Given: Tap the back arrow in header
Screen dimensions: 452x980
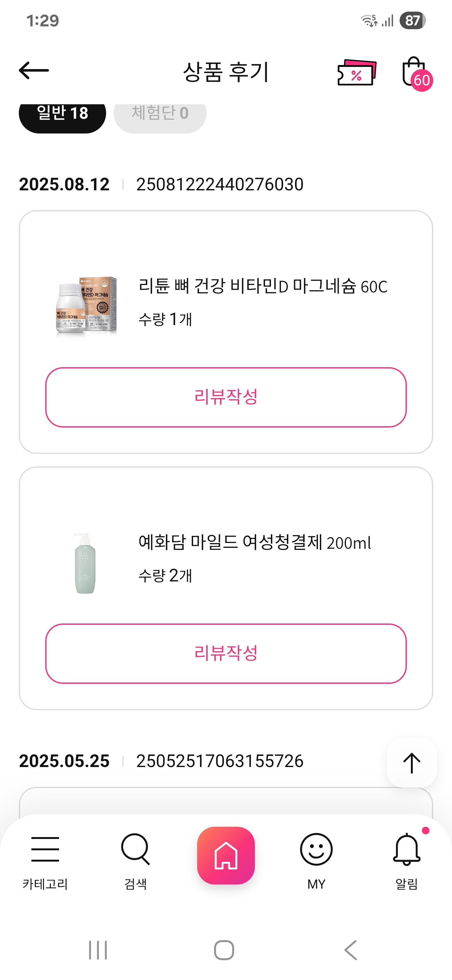Looking at the screenshot, I should coord(34,70).
